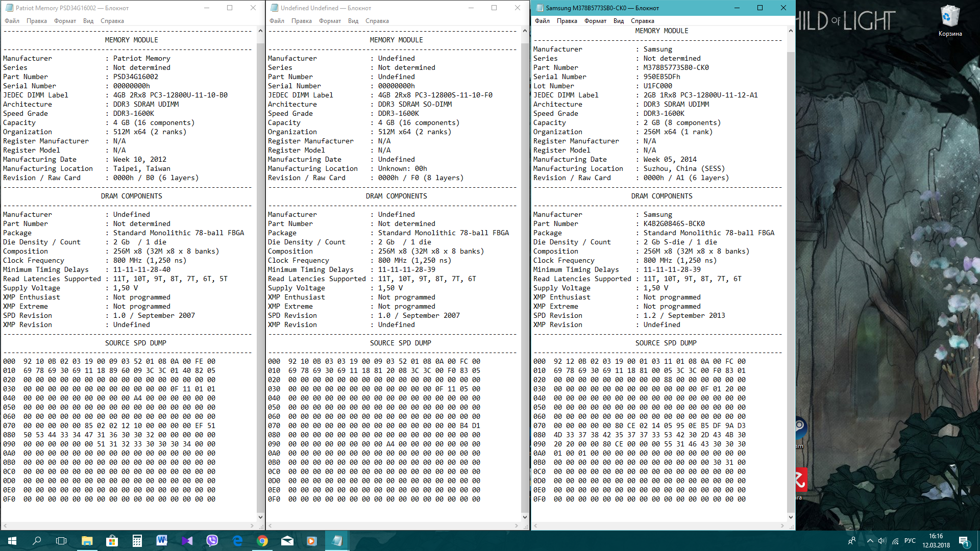Open Справка menu in Undefined Notepad window
The image size is (980, 551).
377,21
